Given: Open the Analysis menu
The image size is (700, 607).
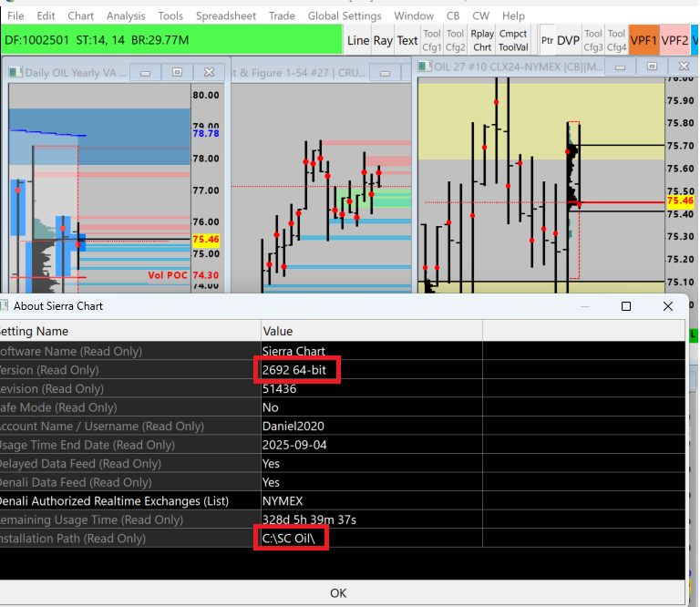Looking at the screenshot, I should pyautogui.click(x=126, y=16).
